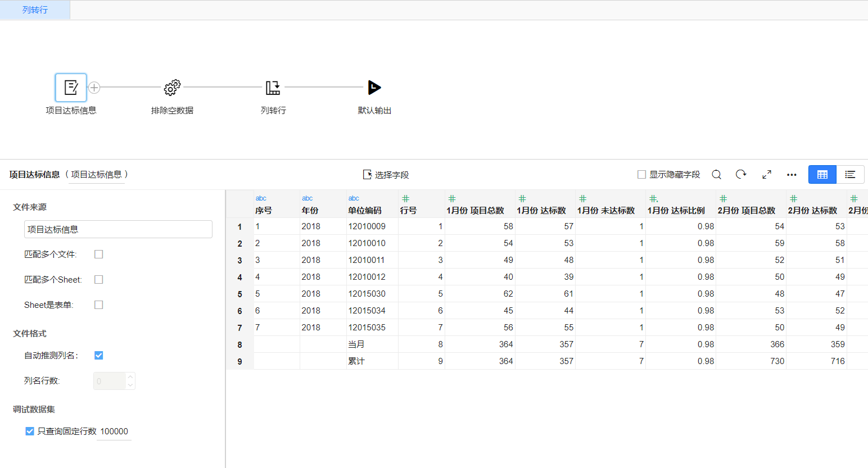Click the 单位编码 column header
Screen dimensions: 868x468
click(365, 210)
